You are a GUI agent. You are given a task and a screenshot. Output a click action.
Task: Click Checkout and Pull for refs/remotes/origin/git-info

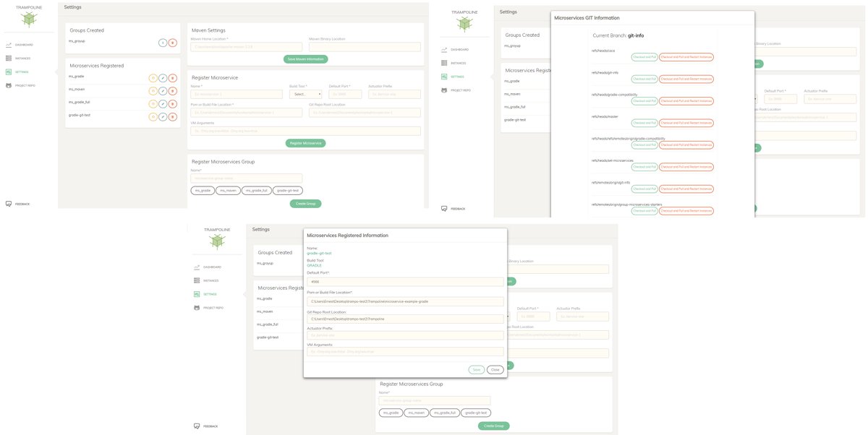point(644,189)
